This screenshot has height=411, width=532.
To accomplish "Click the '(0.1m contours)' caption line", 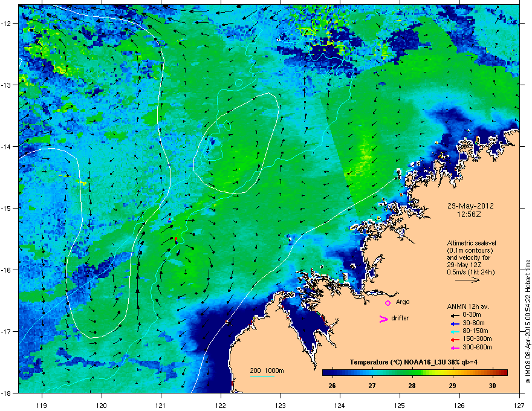I will pos(470,250).
